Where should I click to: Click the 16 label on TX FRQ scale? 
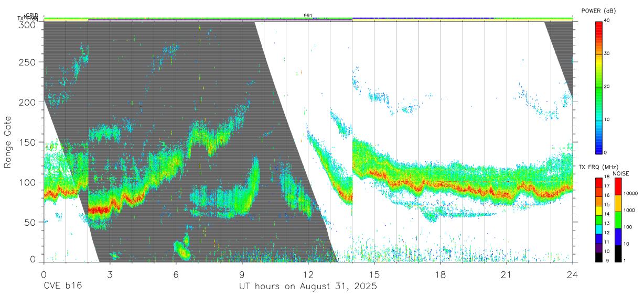click(x=607, y=195)
